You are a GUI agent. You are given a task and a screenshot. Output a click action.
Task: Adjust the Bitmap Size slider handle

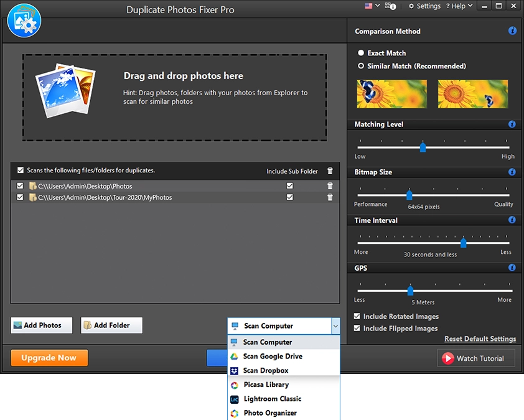(x=409, y=195)
